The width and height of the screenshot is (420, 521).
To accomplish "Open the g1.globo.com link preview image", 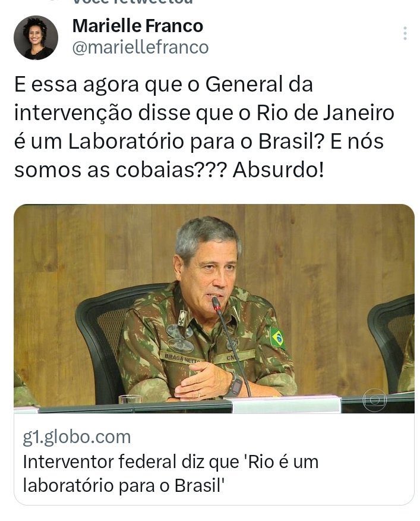I will click(214, 309).
